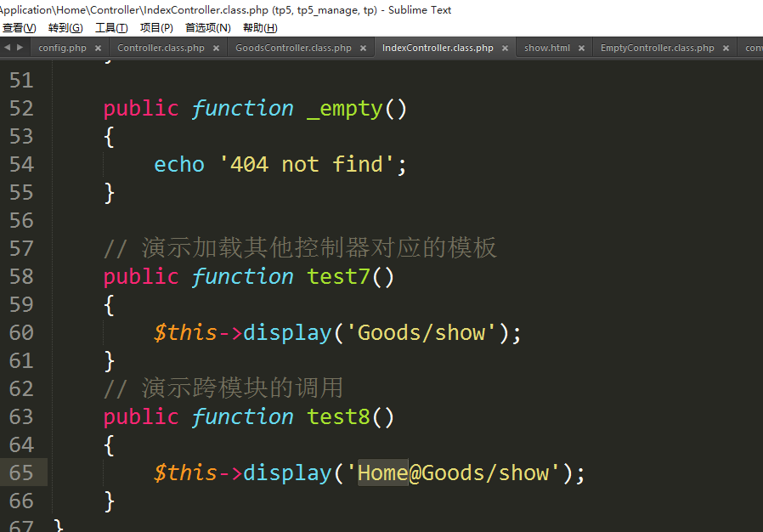Open the 转到(G) menu
The height and width of the screenshot is (532, 763).
tap(65, 28)
